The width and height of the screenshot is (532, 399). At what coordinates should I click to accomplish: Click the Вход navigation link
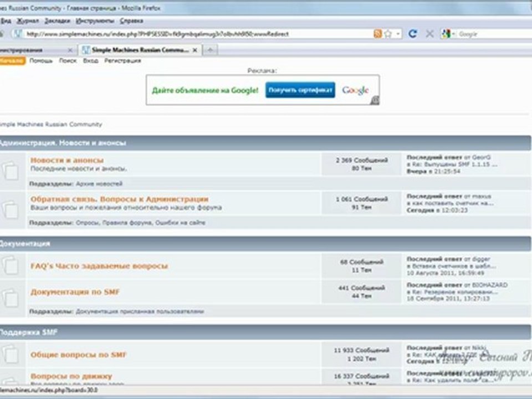90,61
